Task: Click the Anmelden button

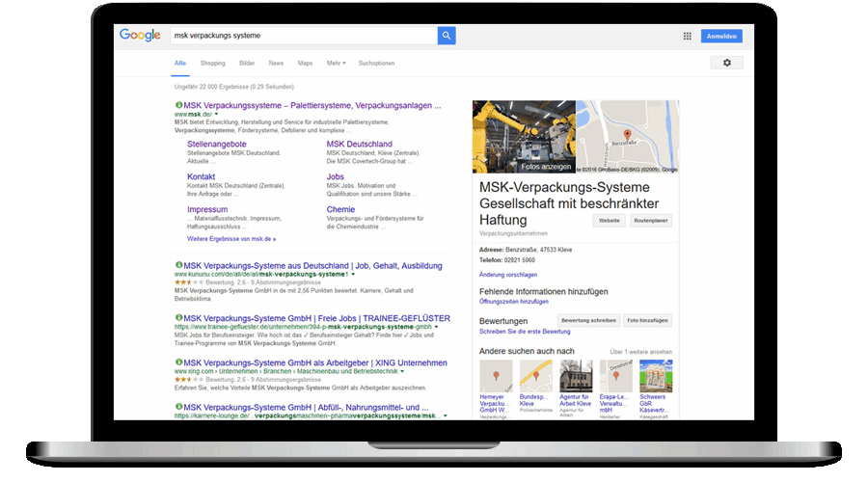Action: tap(721, 36)
